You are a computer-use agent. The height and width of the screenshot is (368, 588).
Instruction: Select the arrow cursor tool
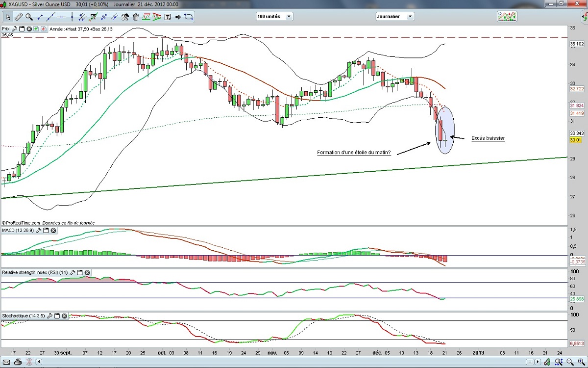click(x=8, y=17)
